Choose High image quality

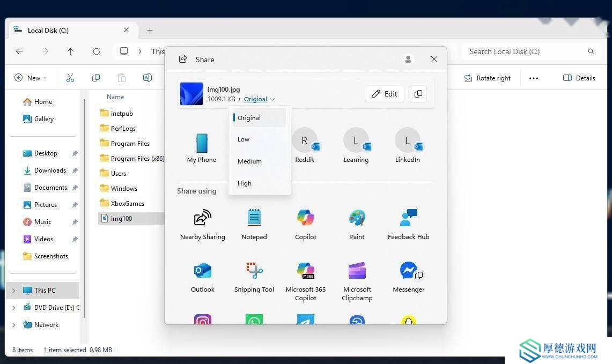coord(259,183)
